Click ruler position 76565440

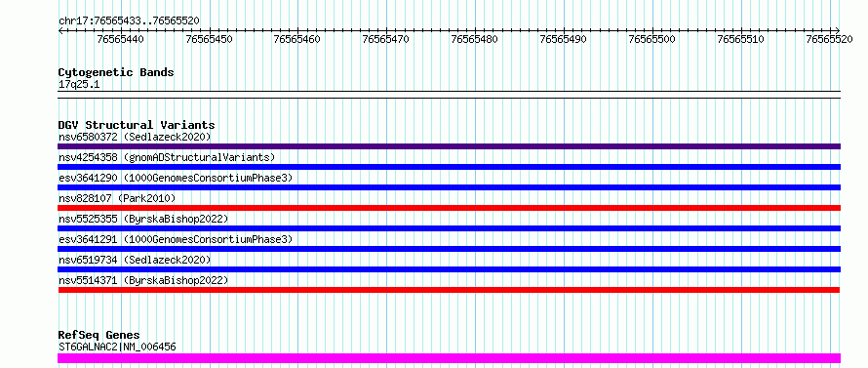tap(120, 39)
